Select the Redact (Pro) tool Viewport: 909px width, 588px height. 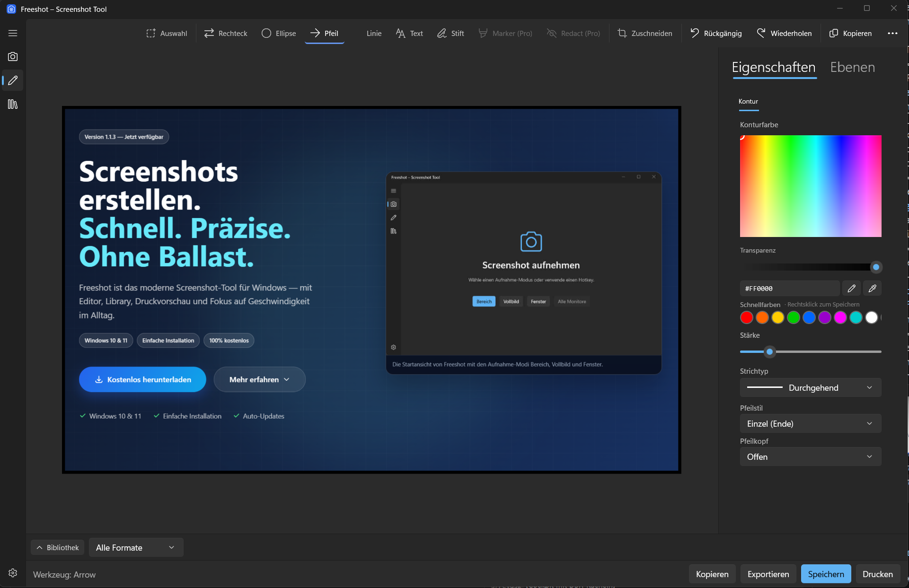(574, 33)
